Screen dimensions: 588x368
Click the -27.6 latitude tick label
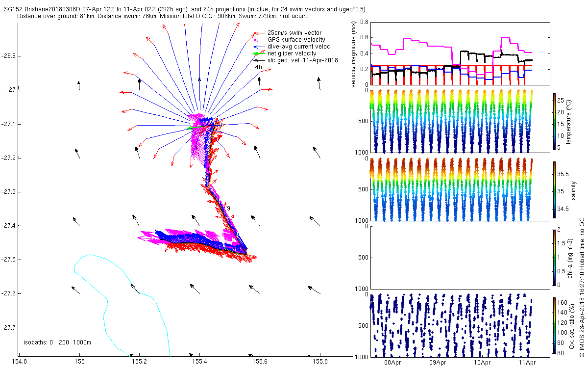click(x=8, y=293)
